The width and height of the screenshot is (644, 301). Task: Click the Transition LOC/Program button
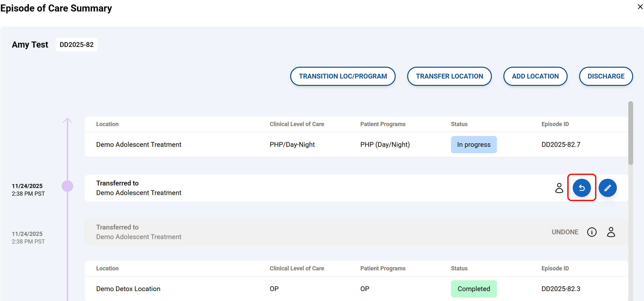343,76
